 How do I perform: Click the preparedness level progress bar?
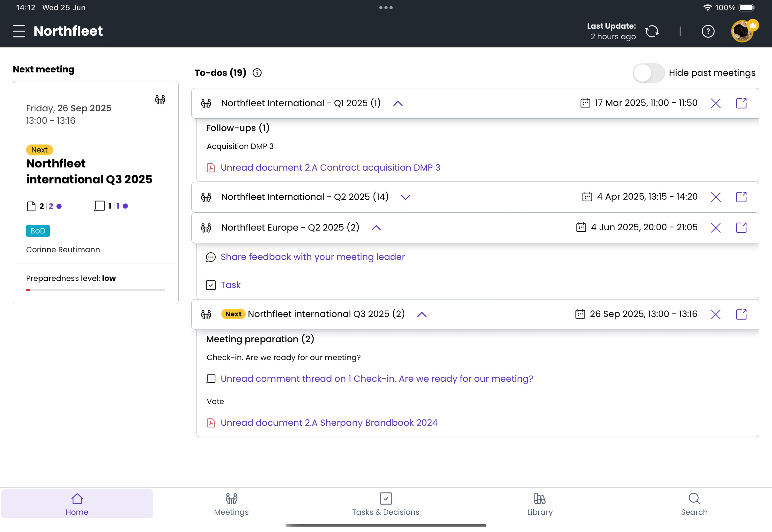coord(96,290)
